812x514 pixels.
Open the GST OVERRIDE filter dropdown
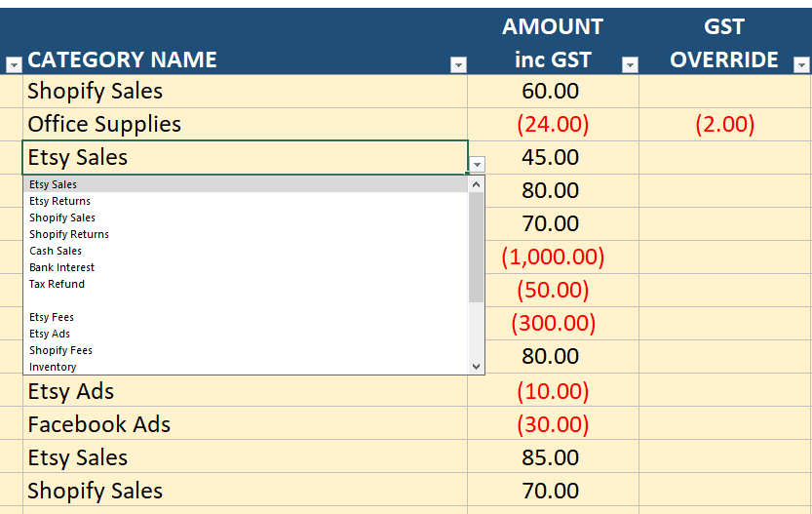pyautogui.click(x=801, y=64)
